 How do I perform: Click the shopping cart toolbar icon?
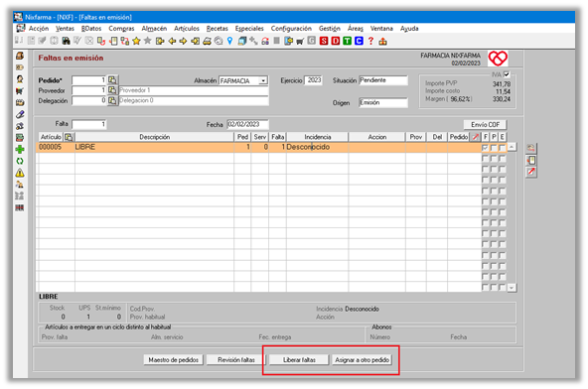[x=300, y=42]
